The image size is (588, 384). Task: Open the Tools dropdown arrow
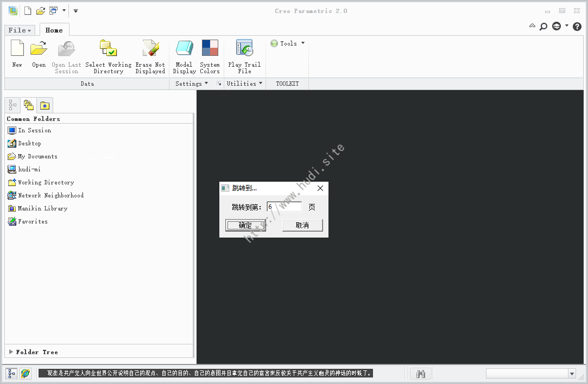tap(302, 43)
